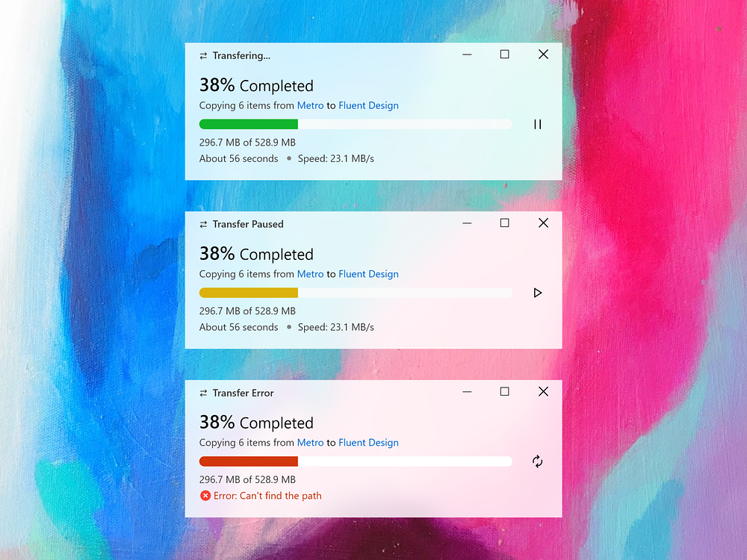The width and height of the screenshot is (747, 560).
Task: Click the pause bars icon beside green progress bar
Action: (x=537, y=124)
